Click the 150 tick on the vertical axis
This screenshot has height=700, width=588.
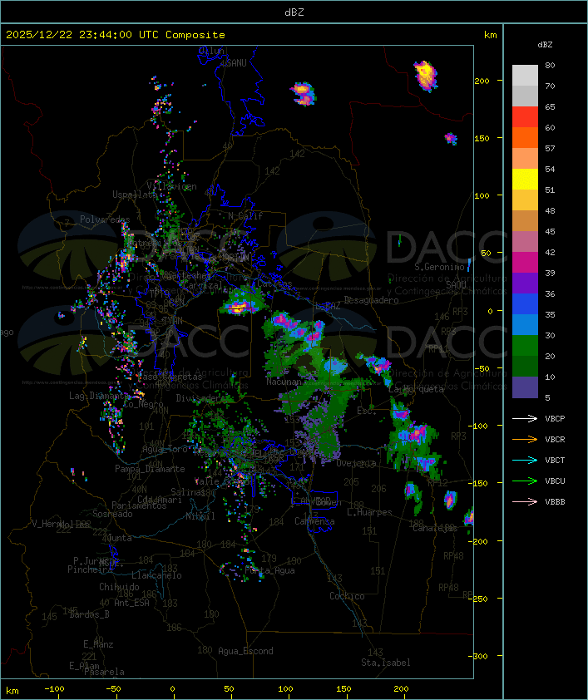482,138
